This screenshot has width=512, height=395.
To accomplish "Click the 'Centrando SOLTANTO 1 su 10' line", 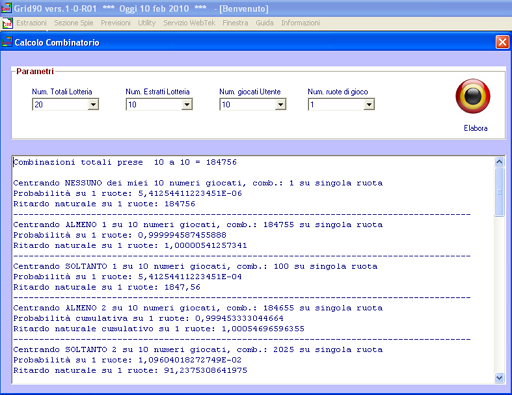I will [195, 266].
